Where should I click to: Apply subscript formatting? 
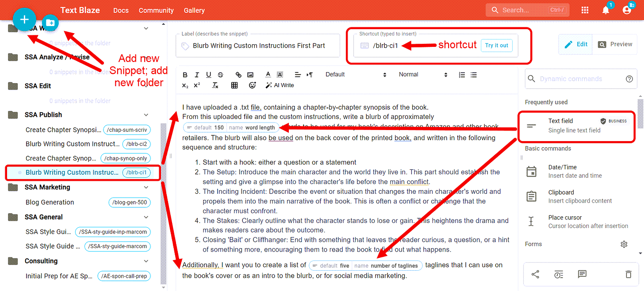click(x=185, y=85)
